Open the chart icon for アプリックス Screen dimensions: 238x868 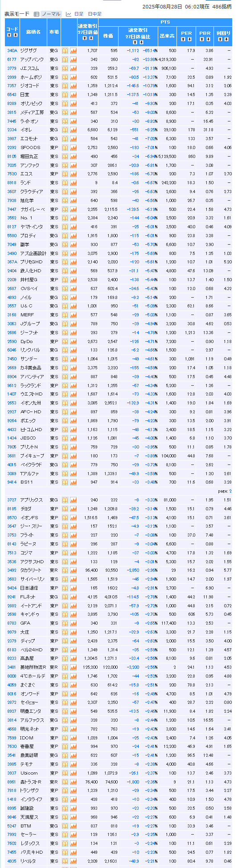(73, 500)
